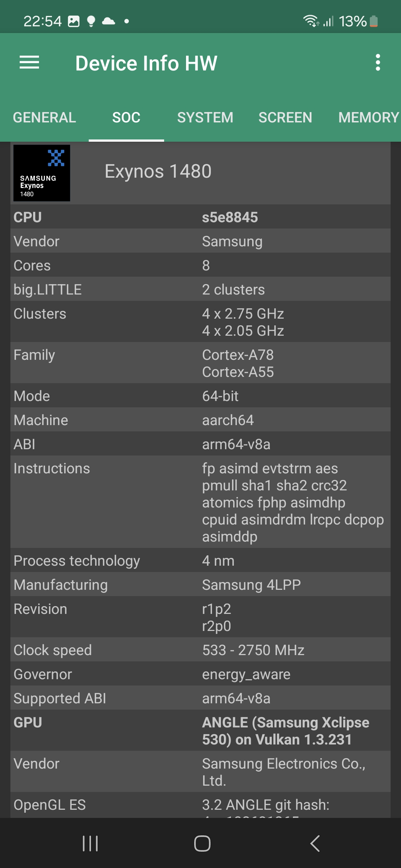
Task: Switch to the SYSTEM tab
Action: tap(205, 118)
